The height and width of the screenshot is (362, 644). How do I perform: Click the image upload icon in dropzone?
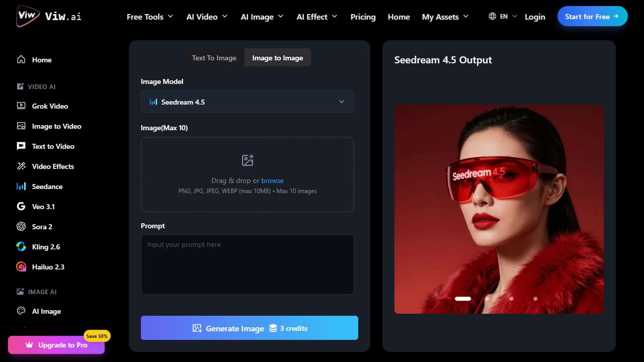pyautogui.click(x=248, y=160)
